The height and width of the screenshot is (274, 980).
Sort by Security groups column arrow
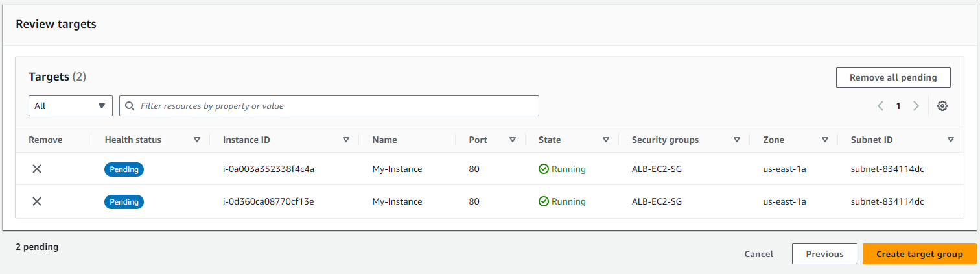[x=737, y=140]
